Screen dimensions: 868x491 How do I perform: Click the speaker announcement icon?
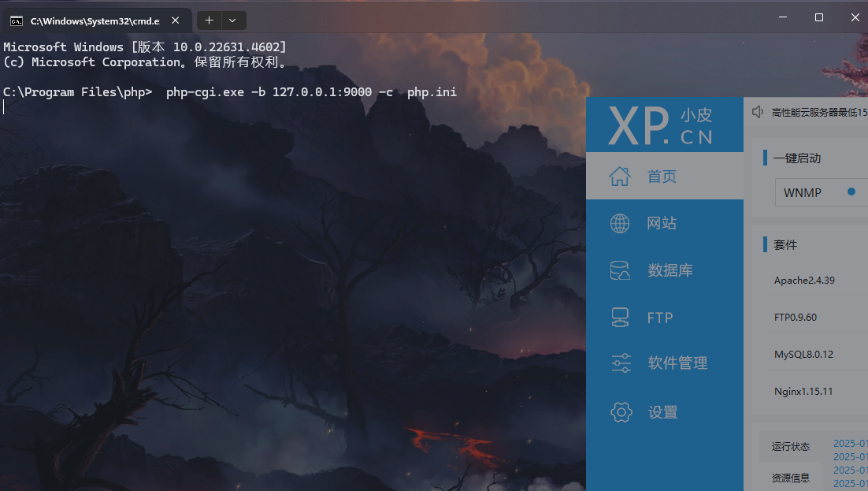(758, 113)
